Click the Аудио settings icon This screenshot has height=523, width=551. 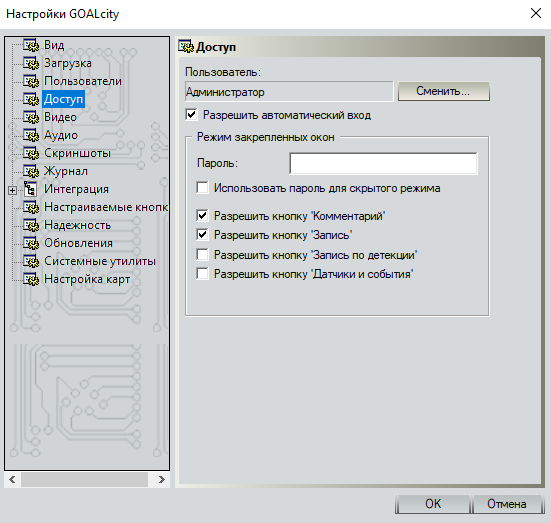[x=31, y=135]
